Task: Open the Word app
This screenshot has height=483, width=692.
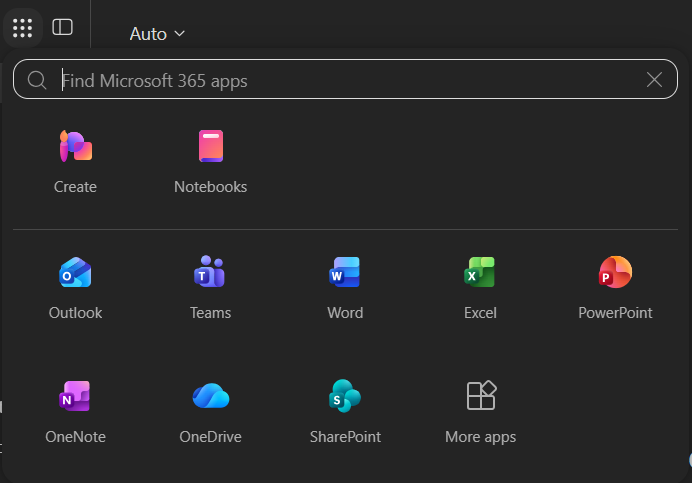Action: pos(345,287)
